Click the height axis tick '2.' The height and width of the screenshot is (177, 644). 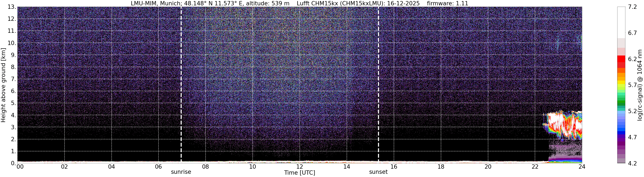13,139
